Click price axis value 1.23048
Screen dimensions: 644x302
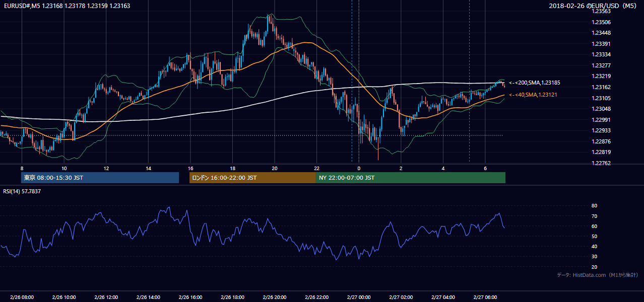point(601,109)
